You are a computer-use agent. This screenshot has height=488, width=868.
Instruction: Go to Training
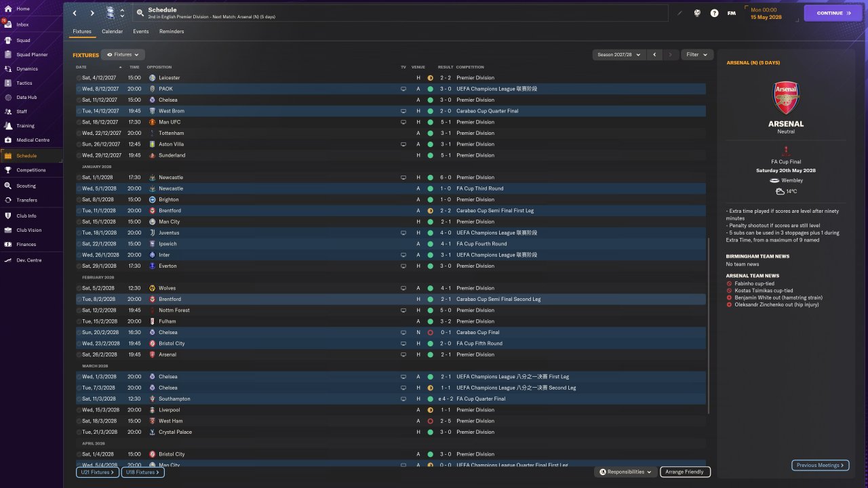[x=31, y=125]
